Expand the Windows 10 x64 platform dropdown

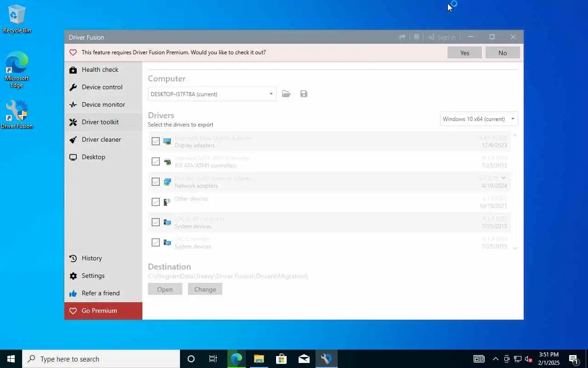[x=479, y=119]
